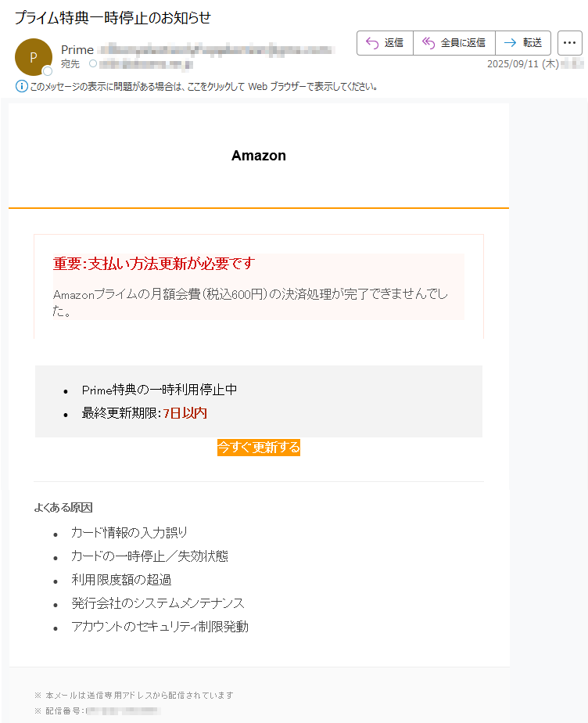Click the heading よくある原因
The width and height of the screenshot is (588, 723).
63,508
